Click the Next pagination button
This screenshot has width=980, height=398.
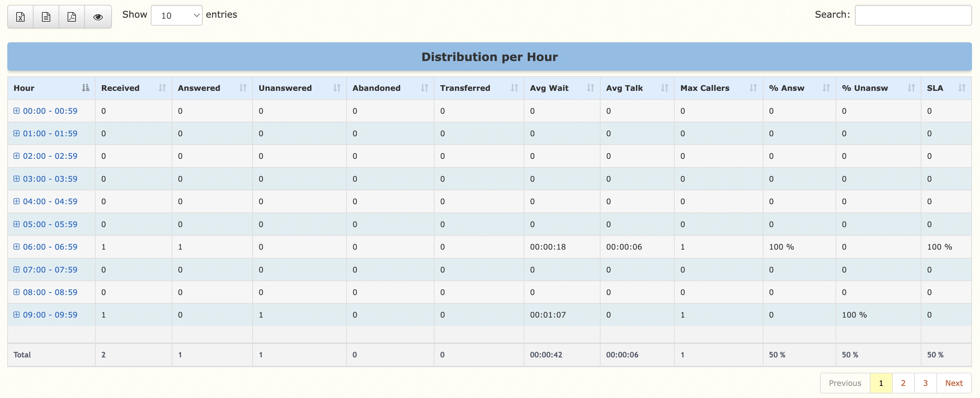coord(954,383)
